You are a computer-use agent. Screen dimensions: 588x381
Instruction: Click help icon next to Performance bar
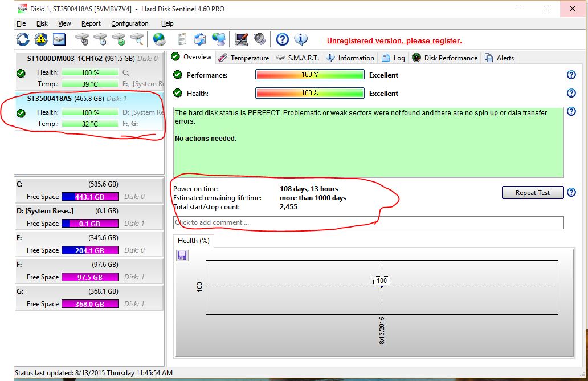click(571, 75)
